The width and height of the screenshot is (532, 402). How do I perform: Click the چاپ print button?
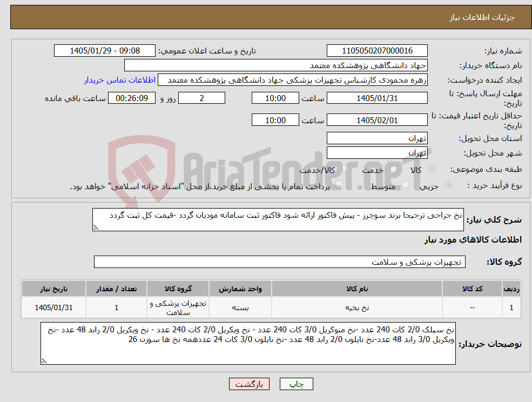pyautogui.click(x=296, y=384)
